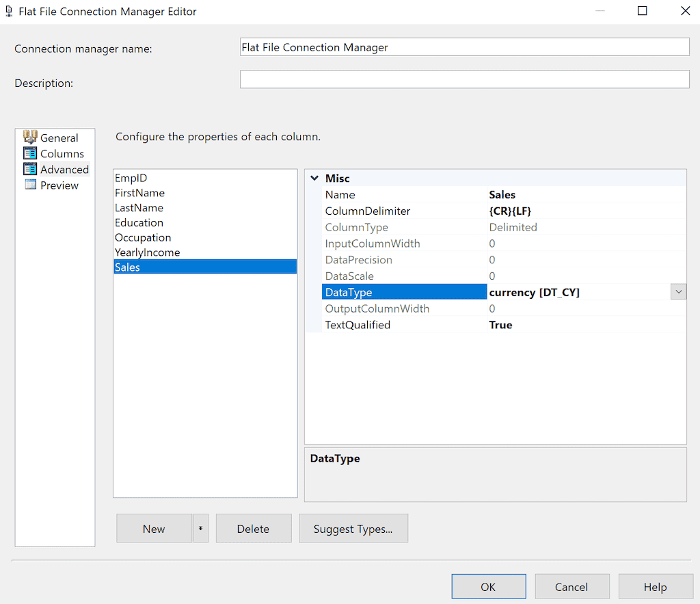Confirm changes with the OK button
This screenshot has width=700, height=604.
[488, 586]
